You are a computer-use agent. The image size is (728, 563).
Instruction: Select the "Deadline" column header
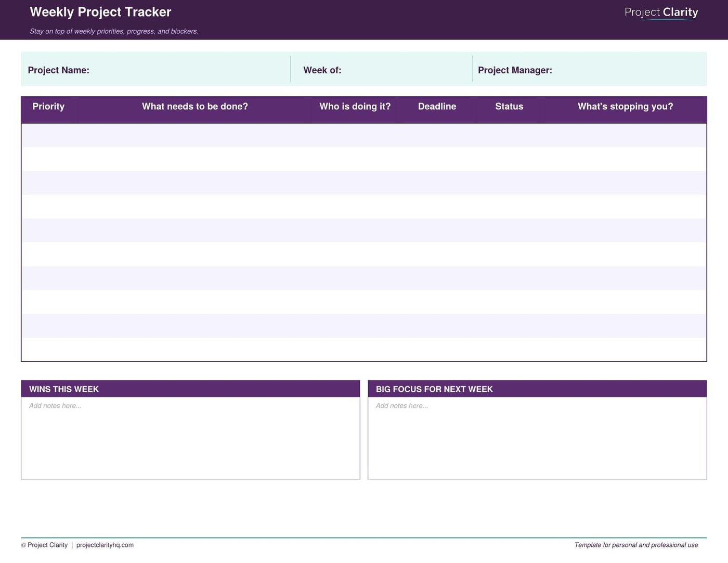437,107
